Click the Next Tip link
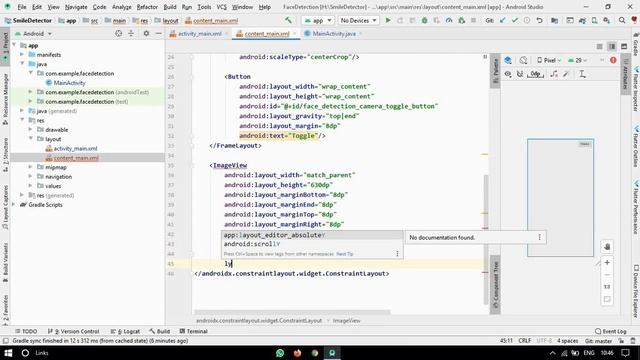640x360 pixels. 344,254
